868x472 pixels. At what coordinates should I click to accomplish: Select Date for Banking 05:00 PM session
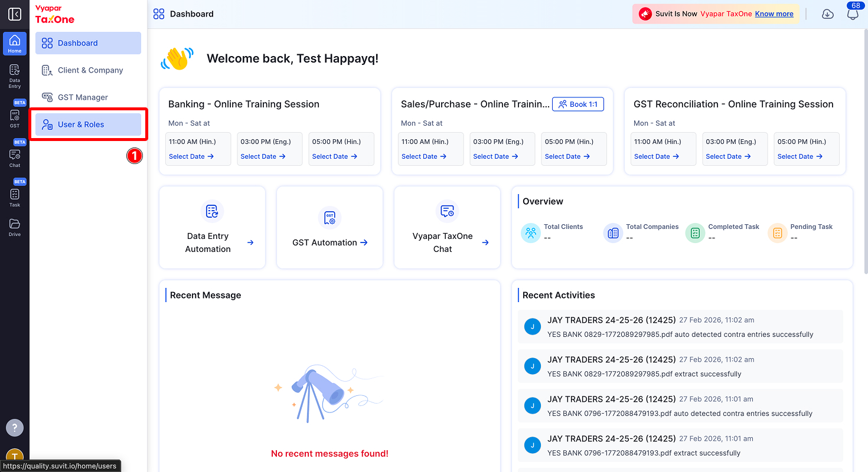335,156
